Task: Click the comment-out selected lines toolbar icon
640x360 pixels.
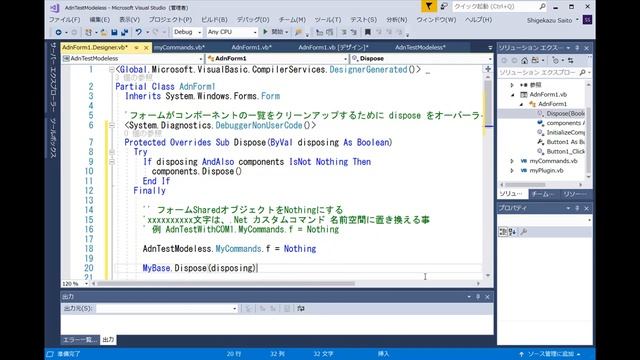Action: pyautogui.click(x=344, y=32)
